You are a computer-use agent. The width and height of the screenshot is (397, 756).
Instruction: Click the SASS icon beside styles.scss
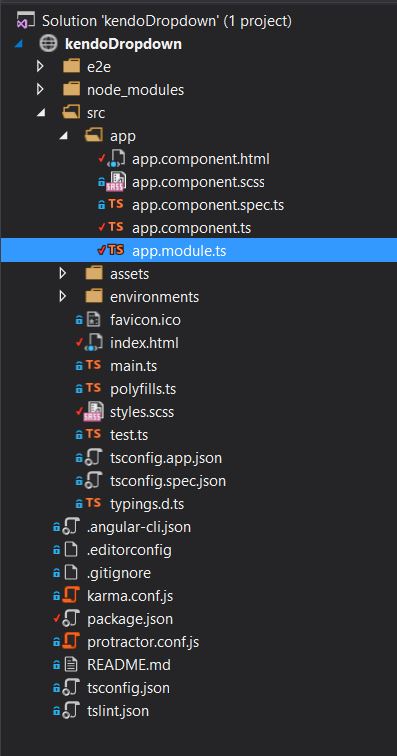click(x=94, y=411)
